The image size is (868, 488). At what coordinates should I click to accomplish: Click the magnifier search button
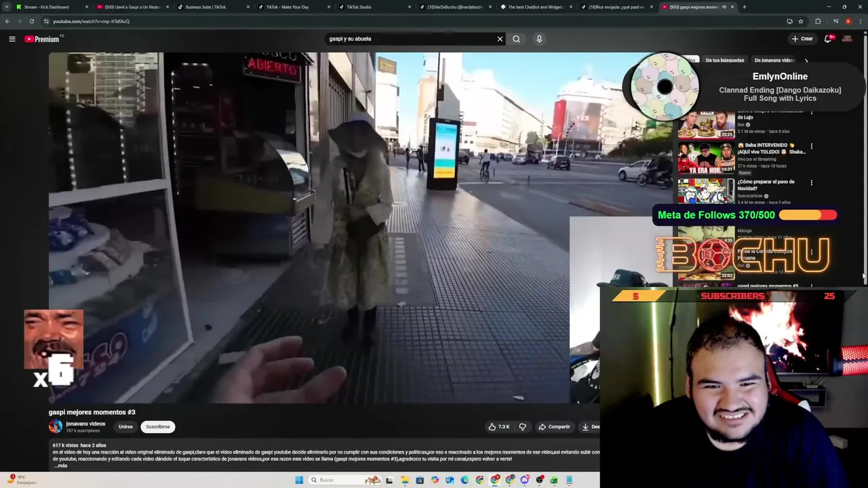[516, 39]
